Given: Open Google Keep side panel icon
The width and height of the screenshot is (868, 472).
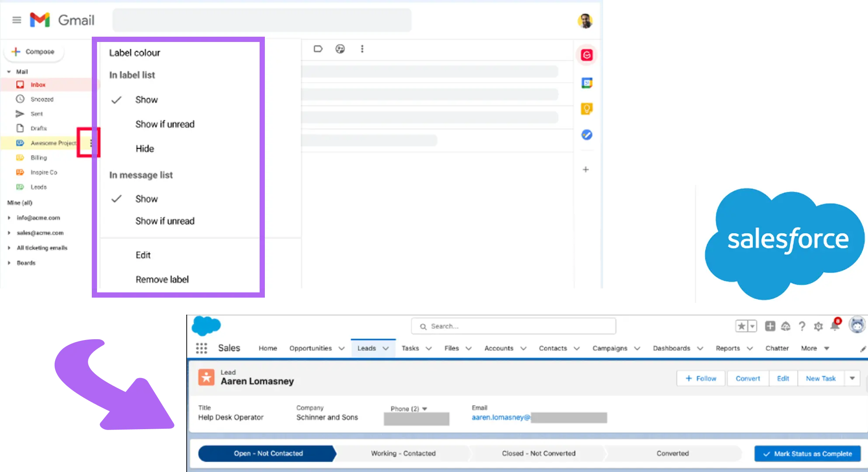Looking at the screenshot, I should 587,109.
